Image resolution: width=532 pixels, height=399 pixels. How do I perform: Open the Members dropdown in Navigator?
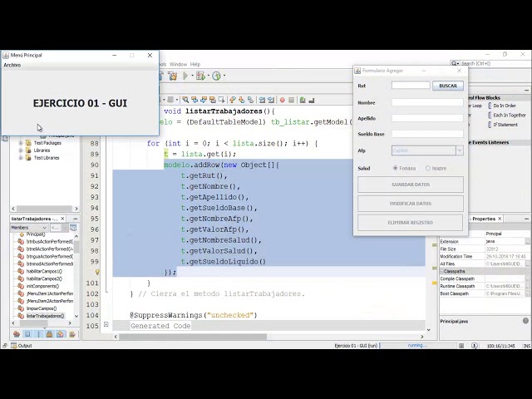click(29, 228)
